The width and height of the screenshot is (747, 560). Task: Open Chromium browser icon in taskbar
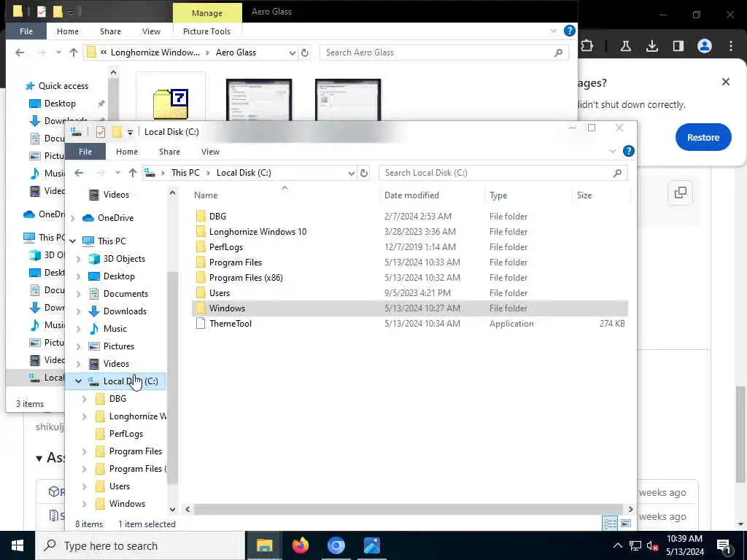click(x=336, y=545)
